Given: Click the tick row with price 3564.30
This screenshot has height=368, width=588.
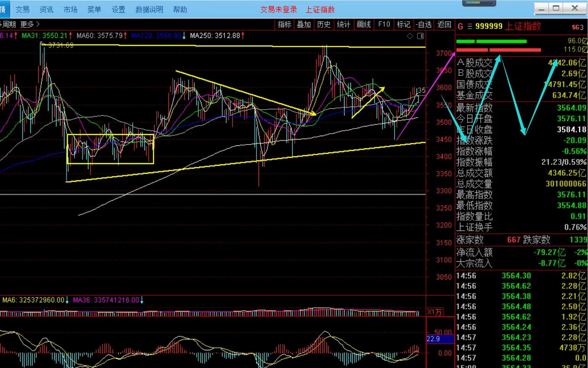Looking at the screenshot, I should pos(521,276).
